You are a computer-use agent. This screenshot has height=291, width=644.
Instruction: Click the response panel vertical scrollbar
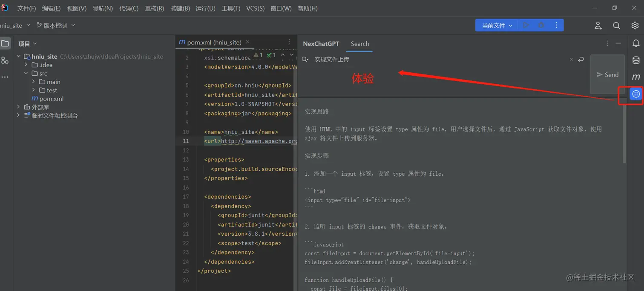(x=624, y=134)
